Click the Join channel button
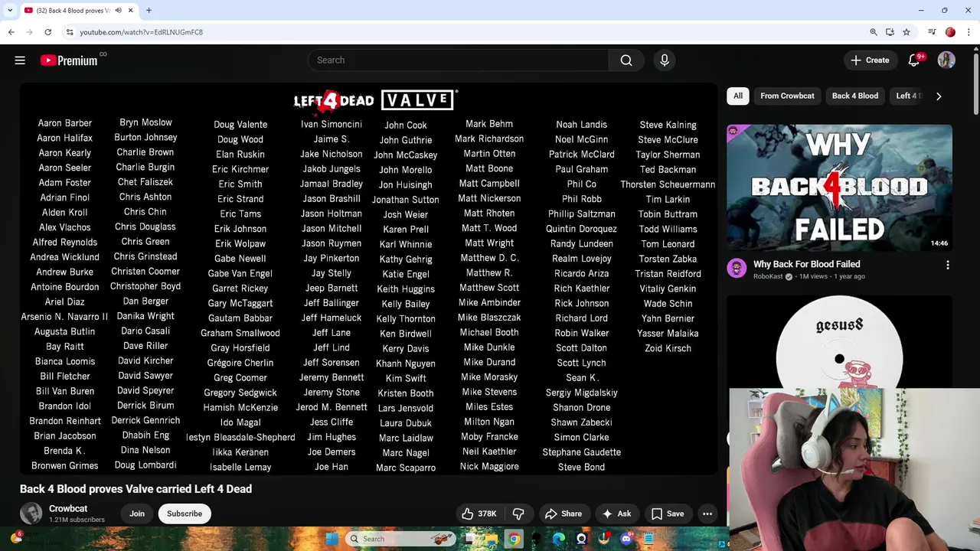This screenshot has width=980, height=551. (137, 514)
